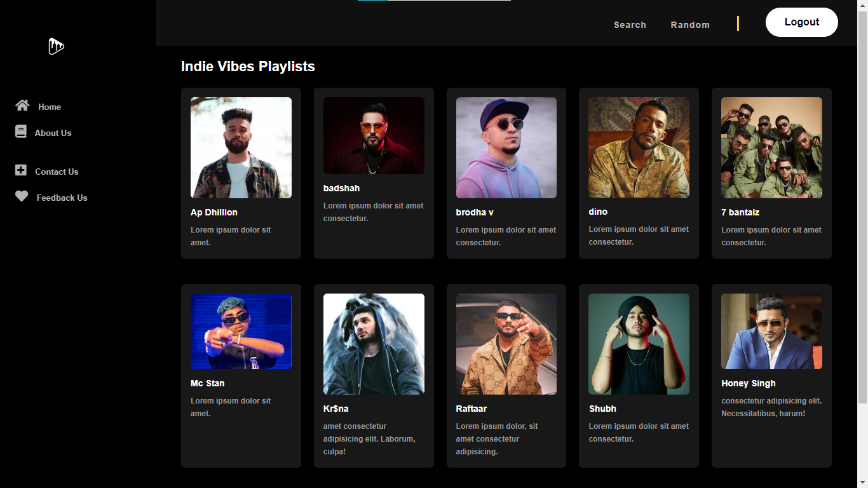Screen dimensions: 868x488
Task: Open the Shubh playlist thumbnail
Action: (x=639, y=344)
